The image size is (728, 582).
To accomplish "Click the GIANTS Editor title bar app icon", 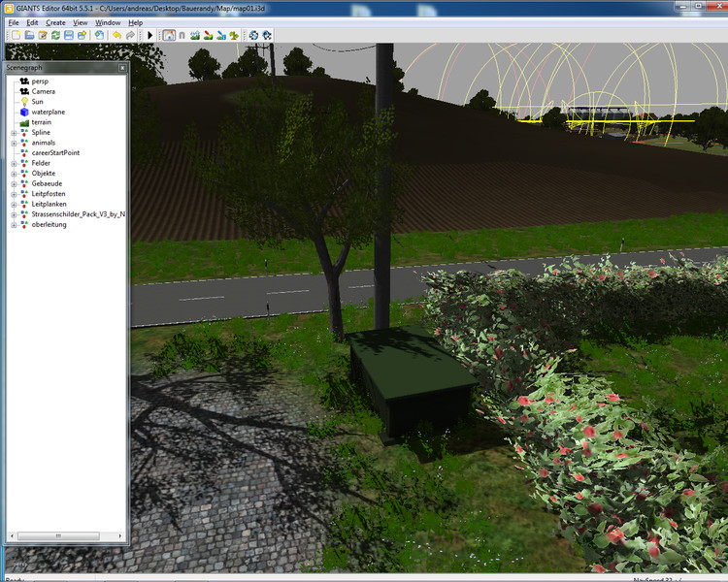I will click(9, 9).
